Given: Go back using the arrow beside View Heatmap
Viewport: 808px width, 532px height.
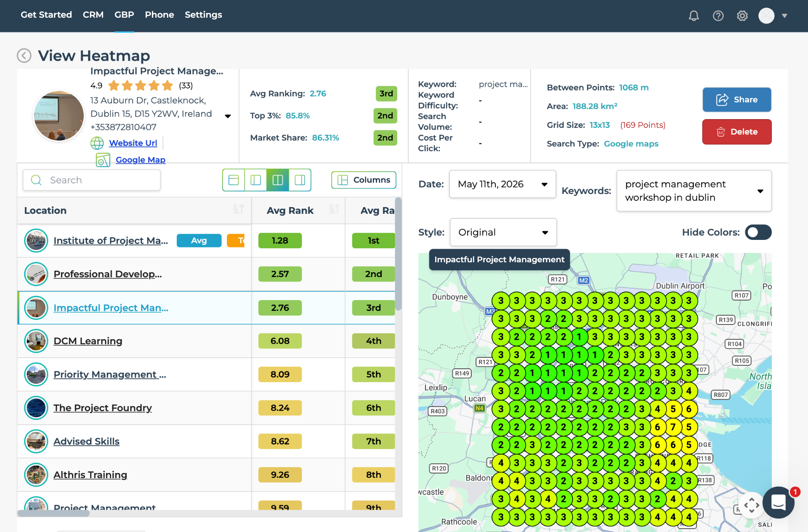Looking at the screenshot, I should [24, 56].
